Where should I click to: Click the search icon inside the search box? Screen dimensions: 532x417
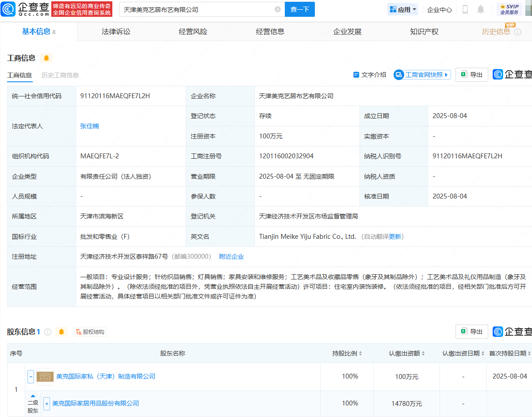277,9
